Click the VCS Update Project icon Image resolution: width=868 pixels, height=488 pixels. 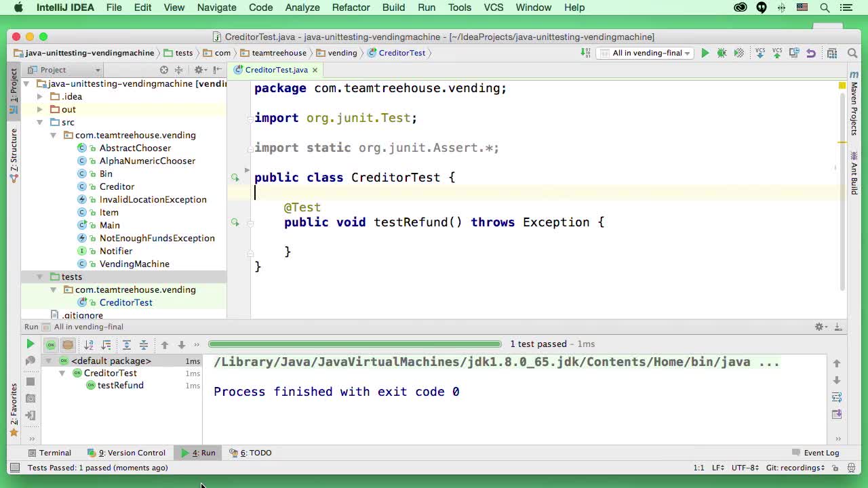[x=759, y=53]
